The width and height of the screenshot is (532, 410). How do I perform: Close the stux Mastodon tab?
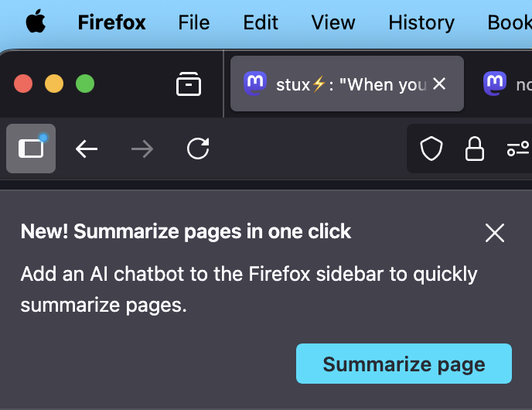click(x=439, y=84)
